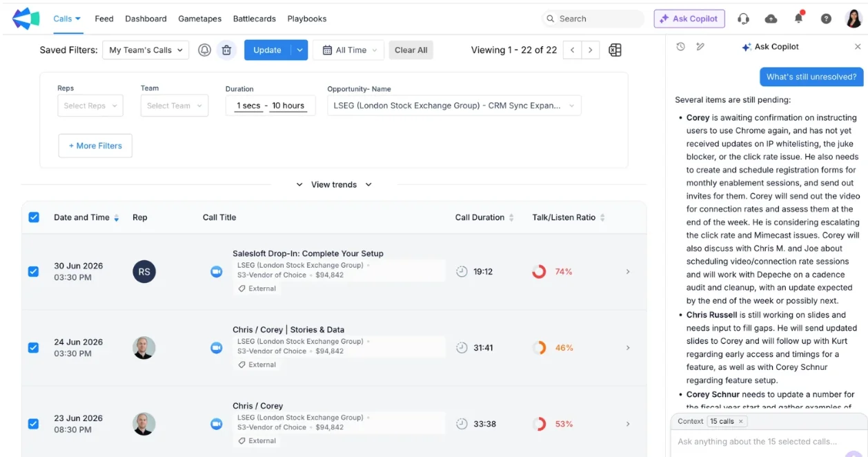This screenshot has width=868, height=457.
Task: Open the 33:38 call row arrow
Action: coord(628,424)
